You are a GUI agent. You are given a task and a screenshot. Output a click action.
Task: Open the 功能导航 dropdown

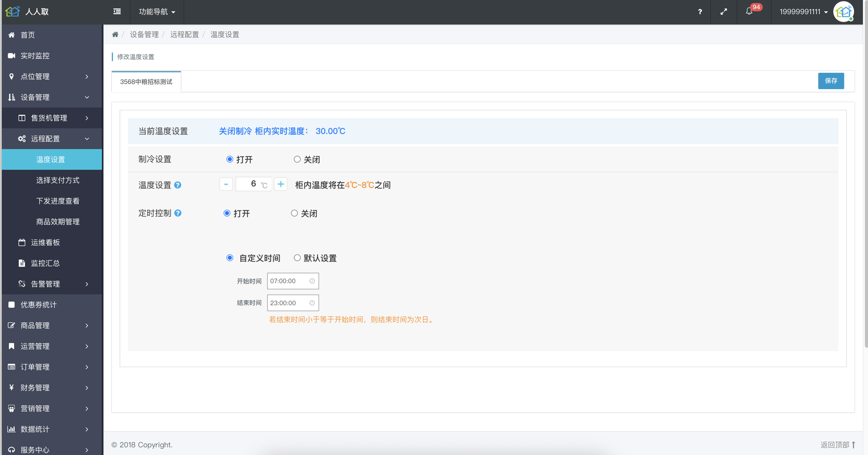(157, 12)
